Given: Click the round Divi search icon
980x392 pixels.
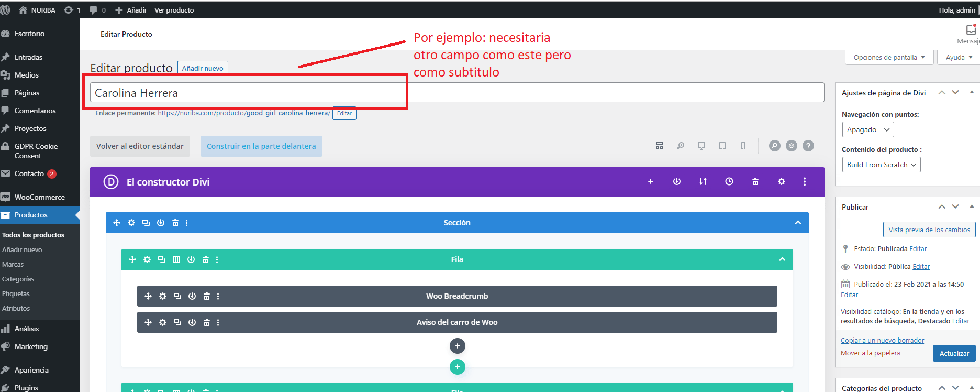Looking at the screenshot, I should [x=775, y=146].
